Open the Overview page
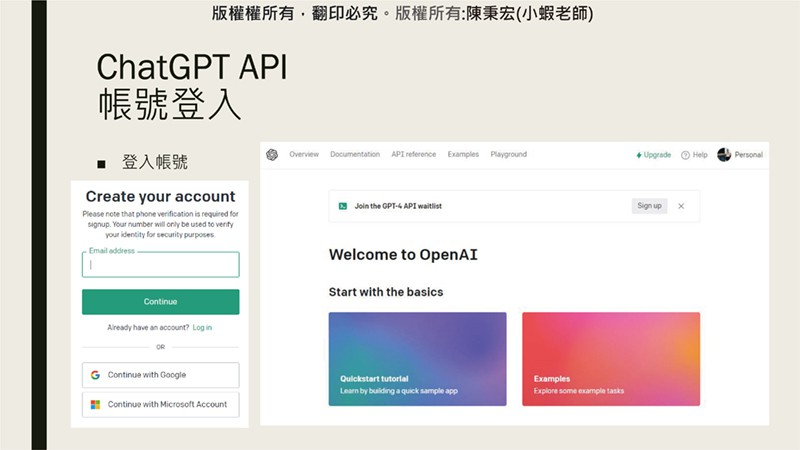The width and height of the screenshot is (800, 450). tap(304, 154)
